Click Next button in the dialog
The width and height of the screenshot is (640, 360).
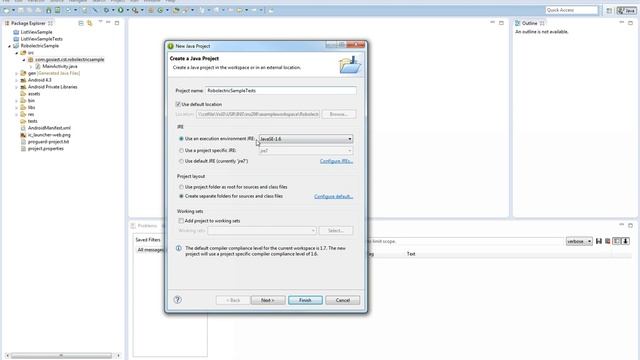pos(268,300)
